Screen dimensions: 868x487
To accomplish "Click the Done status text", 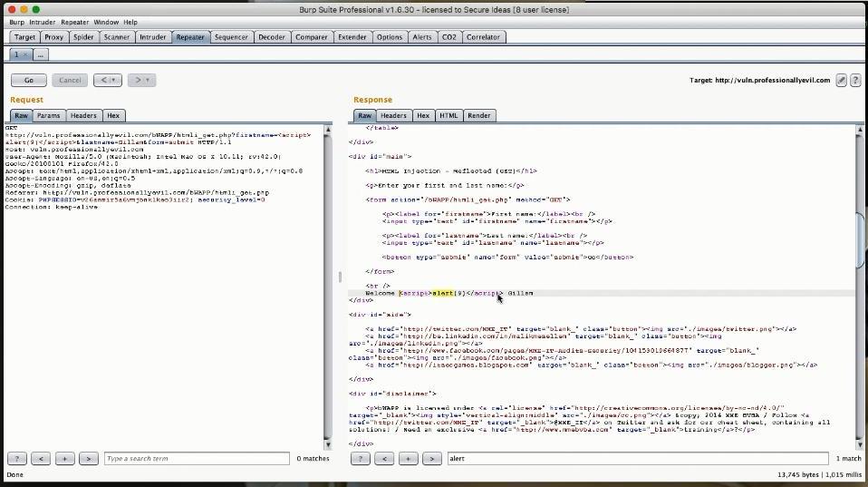I will [x=14, y=475].
